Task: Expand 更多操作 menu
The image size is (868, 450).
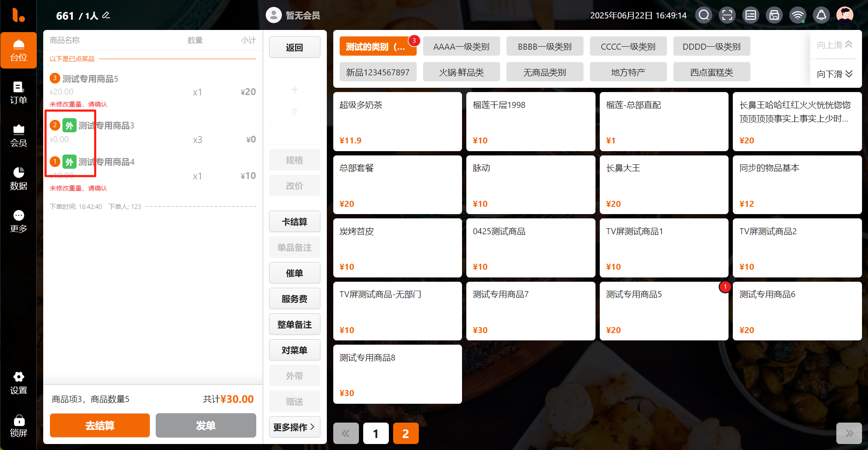Action: click(x=294, y=427)
